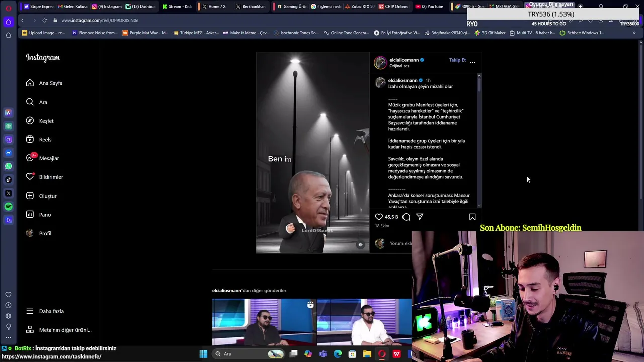Image resolution: width=644 pixels, height=362 pixels.
Task: Click the address bar URL
Action: click(100, 20)
